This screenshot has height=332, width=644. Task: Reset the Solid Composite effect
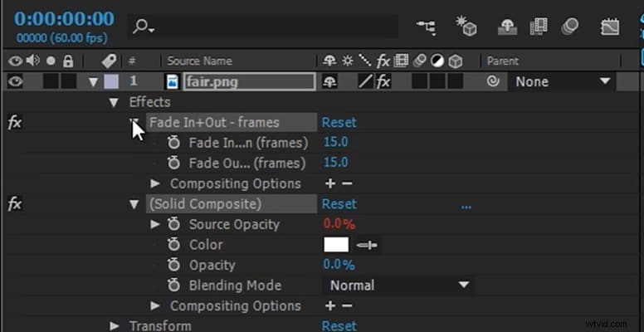click(339, 204)
